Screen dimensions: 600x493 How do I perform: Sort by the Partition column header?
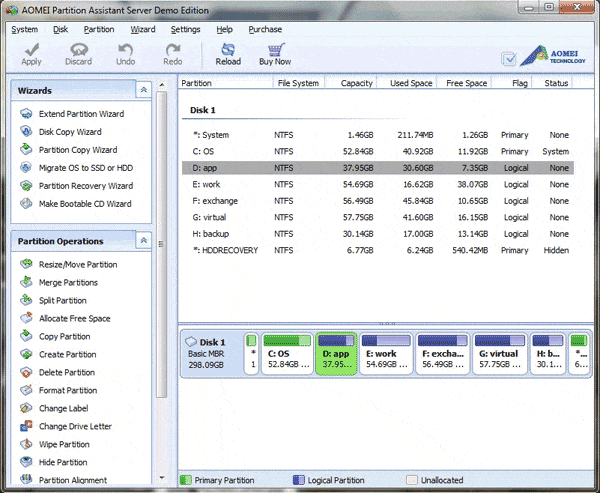(x=225, y=83)
